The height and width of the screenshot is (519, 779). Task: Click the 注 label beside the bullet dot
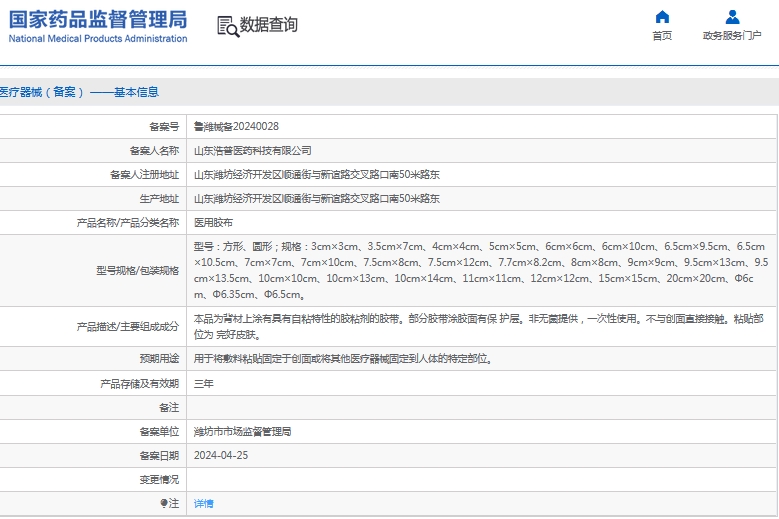click(x=174, y=504)
